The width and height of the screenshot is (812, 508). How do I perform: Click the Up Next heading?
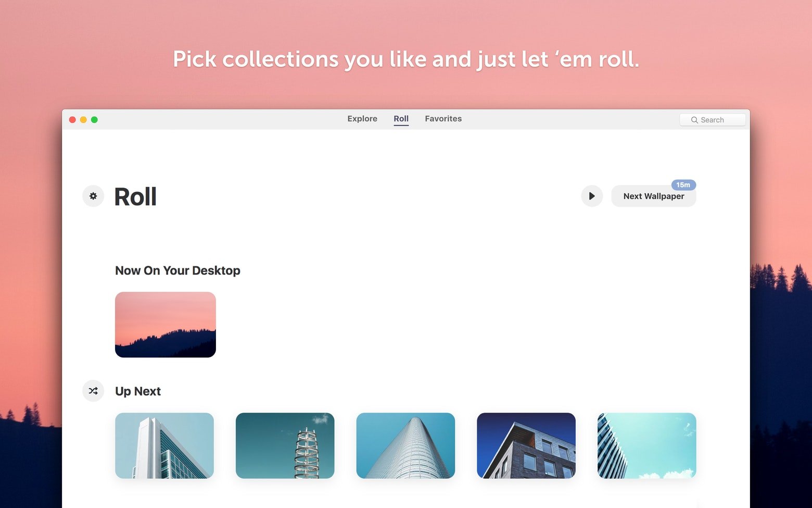coord(138,391)
